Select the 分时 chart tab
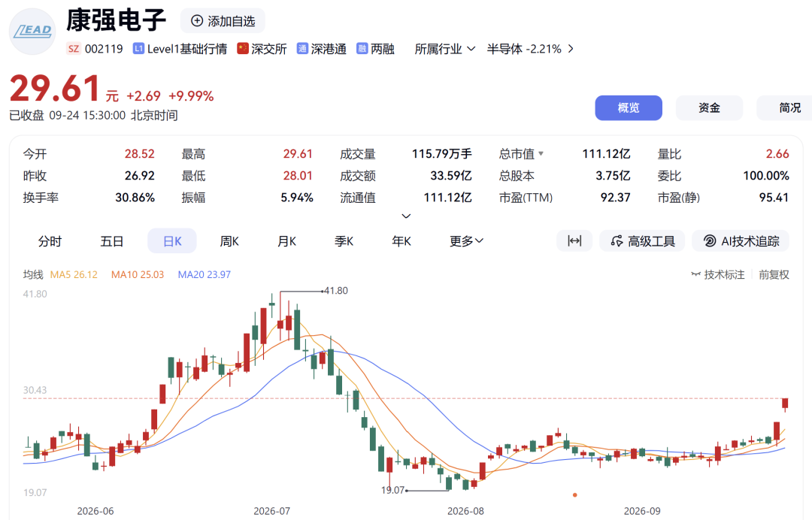Viewport: 812px width, 520px height. coord(50,241)
